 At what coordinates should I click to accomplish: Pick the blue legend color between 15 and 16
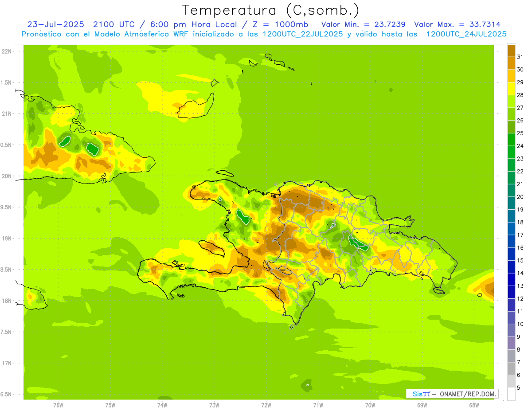click(511, 254)
